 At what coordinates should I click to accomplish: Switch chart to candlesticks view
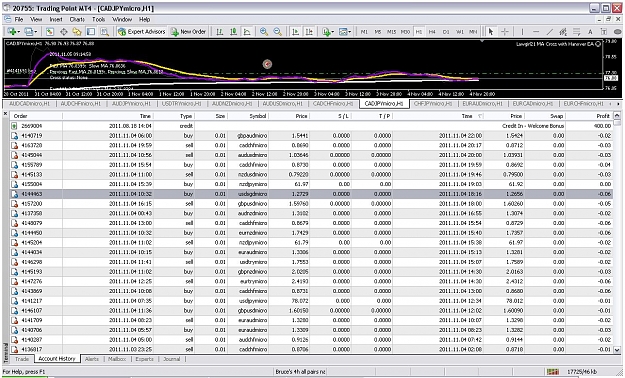[x=233, y=32]
